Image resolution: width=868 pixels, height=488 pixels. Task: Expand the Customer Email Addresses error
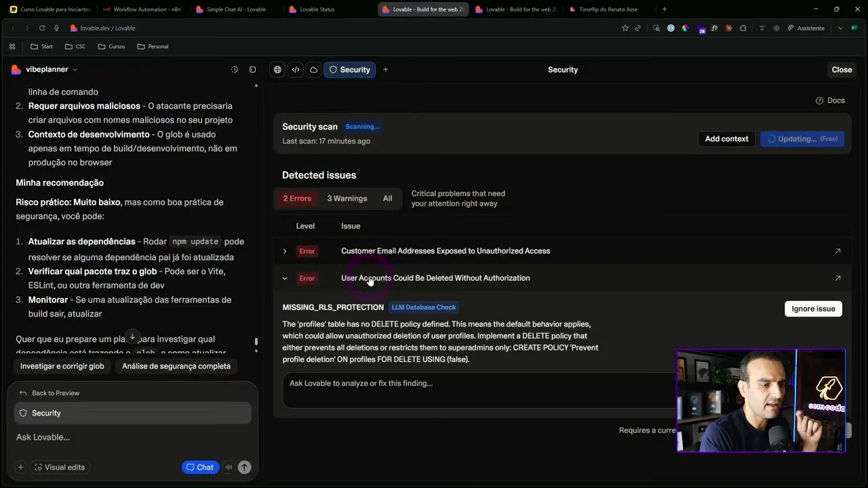tap(285, 251)
